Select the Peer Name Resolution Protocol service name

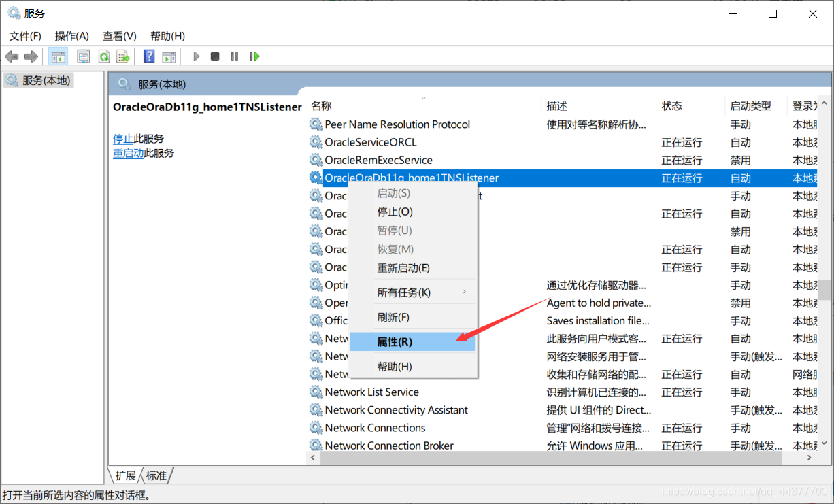click(397, 124)
